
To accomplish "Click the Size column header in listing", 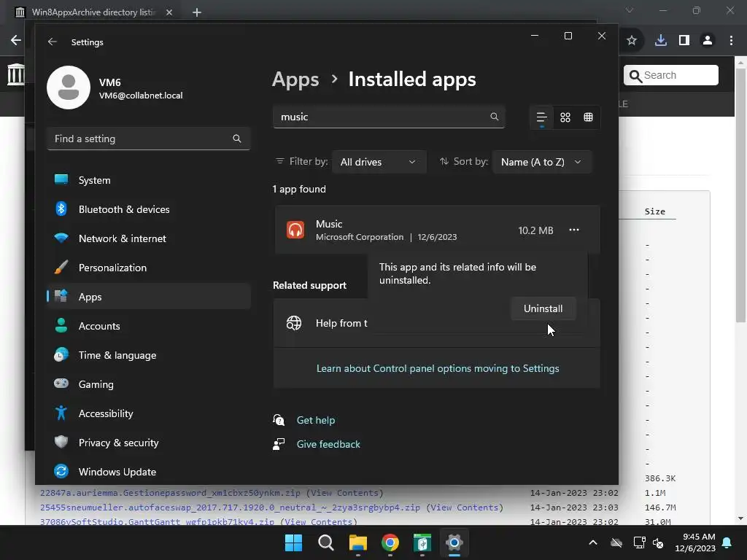I will (654, 211).
